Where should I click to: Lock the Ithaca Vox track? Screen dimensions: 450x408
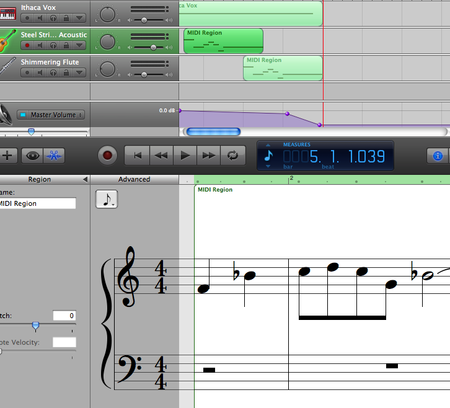[66, 18]
